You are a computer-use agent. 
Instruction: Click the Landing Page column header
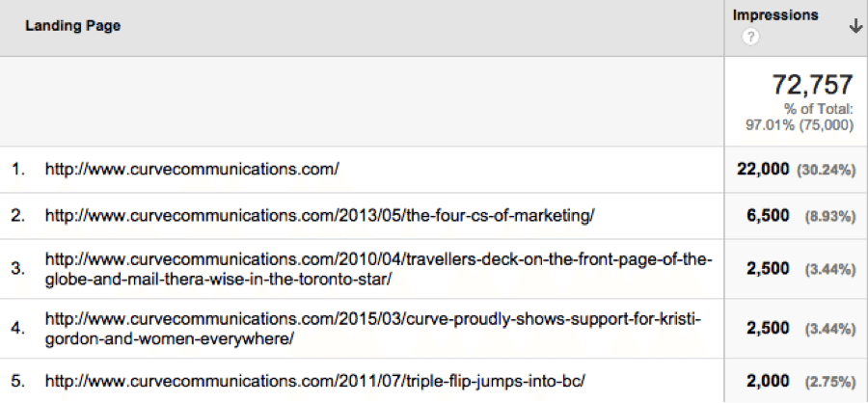[72, 26]
